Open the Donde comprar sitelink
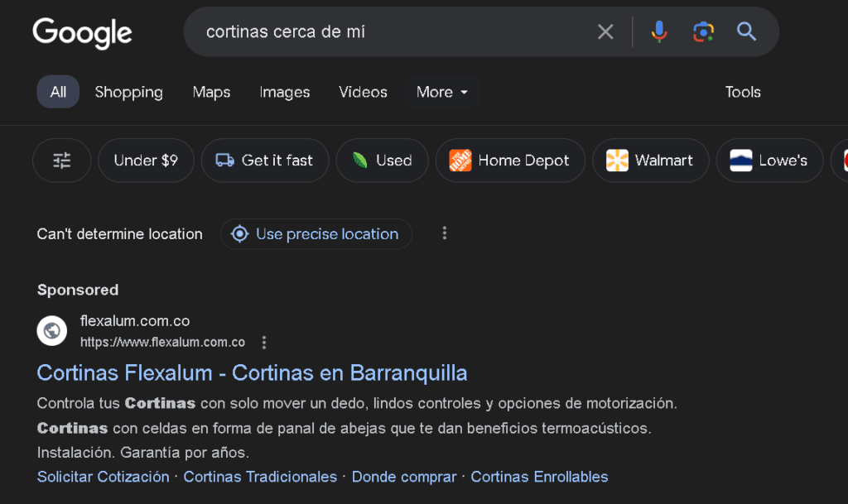This screenshot has width=848, height=504. 404,477
